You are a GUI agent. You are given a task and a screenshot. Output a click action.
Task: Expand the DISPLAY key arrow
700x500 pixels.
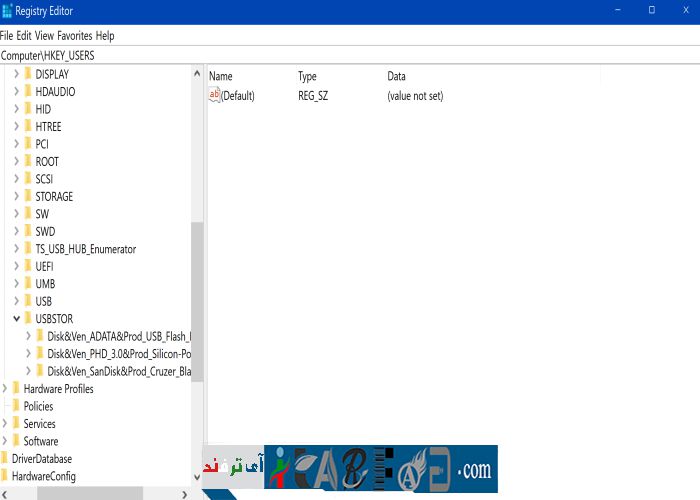tap(16, 74)
